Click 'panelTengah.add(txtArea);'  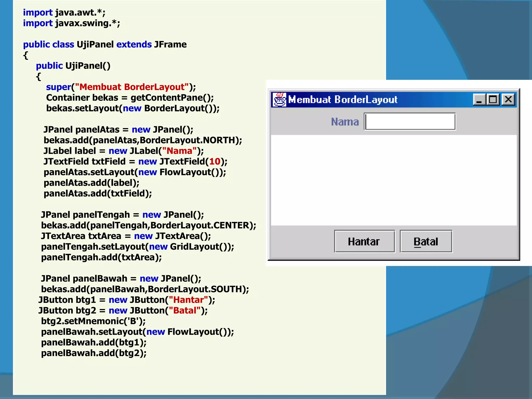101,257
